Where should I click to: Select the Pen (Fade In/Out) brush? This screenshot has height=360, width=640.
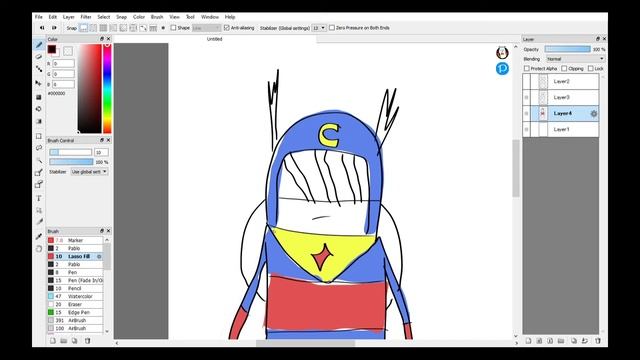pos(75,280)
